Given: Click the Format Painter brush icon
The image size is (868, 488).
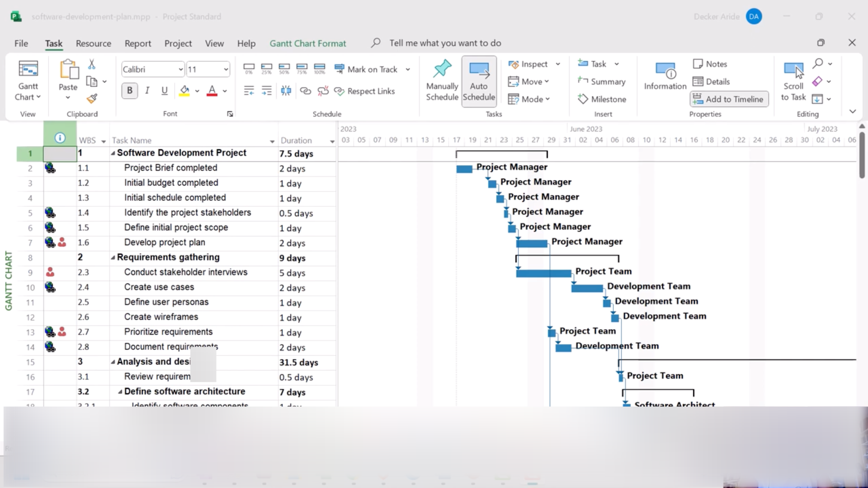Looking at the screenshot, I should point(92,99).
